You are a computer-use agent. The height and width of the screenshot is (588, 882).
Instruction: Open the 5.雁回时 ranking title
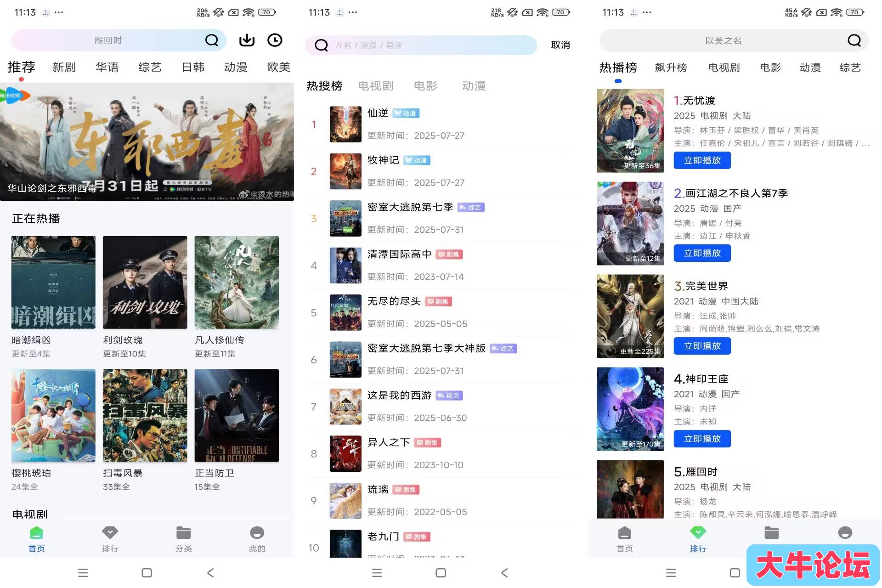point(695,472)
